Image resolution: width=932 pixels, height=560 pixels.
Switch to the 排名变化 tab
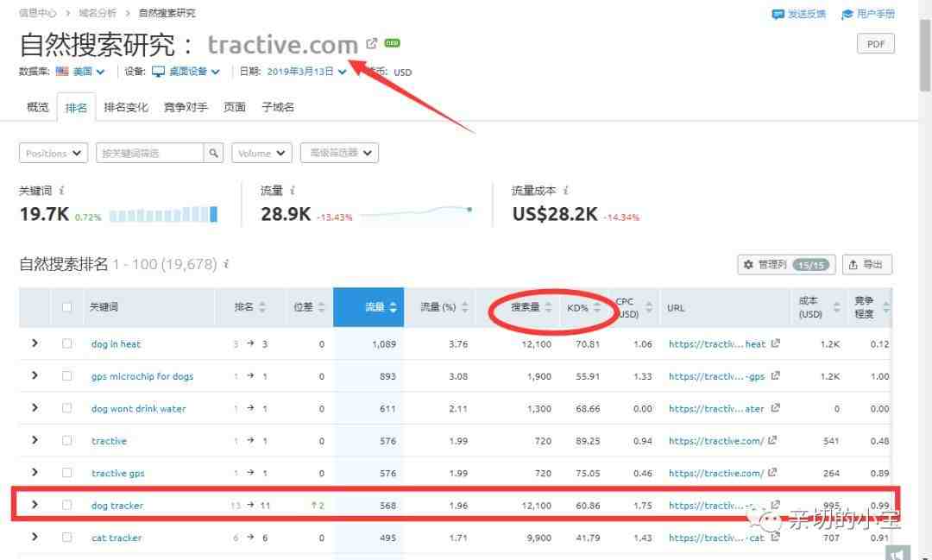[125, 107]
